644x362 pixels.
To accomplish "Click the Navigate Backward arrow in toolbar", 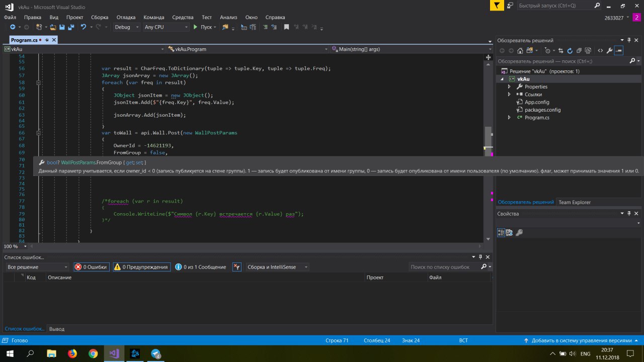I will pyautogui.click(x=13, y=27).
